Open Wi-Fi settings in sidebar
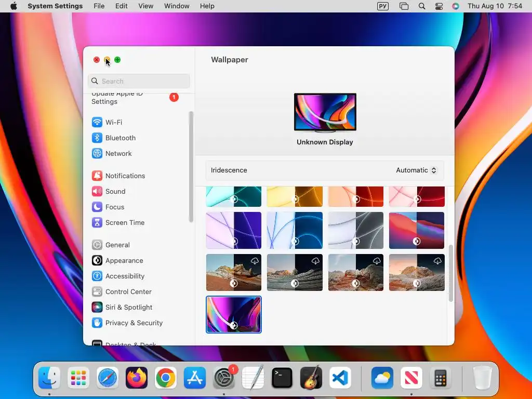This screenshot has width=532, height=399. click(x=107, y=122)
